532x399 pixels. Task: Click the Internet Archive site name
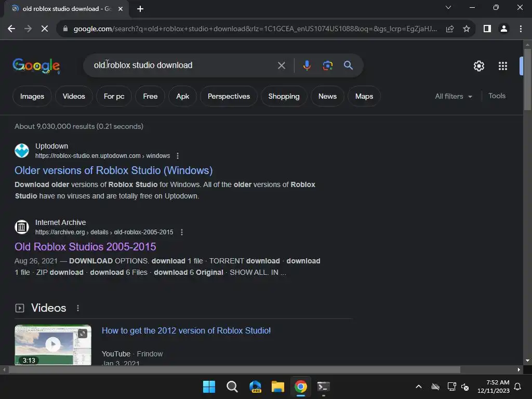point(60,222)
